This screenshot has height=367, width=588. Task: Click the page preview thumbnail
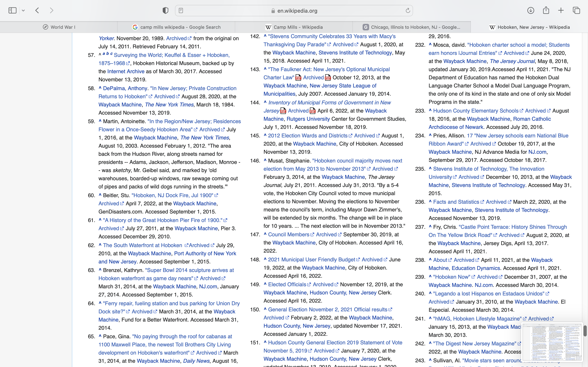point(552,342)
